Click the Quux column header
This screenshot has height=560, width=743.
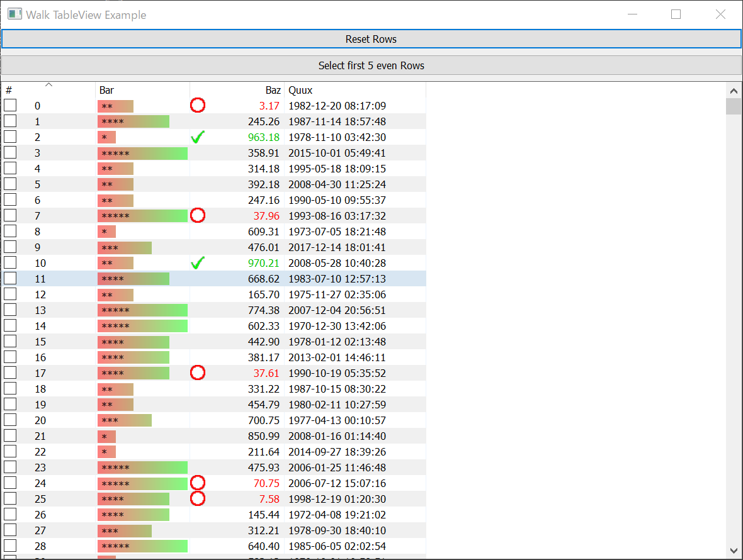tap(355, 90)
